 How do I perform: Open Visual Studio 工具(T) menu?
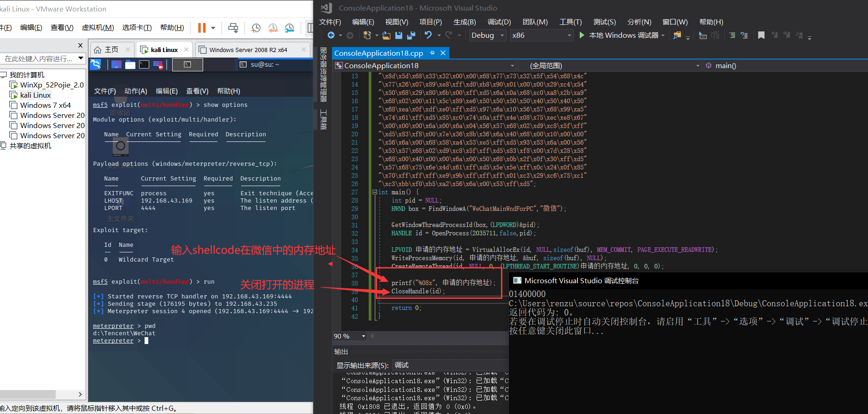571,22
